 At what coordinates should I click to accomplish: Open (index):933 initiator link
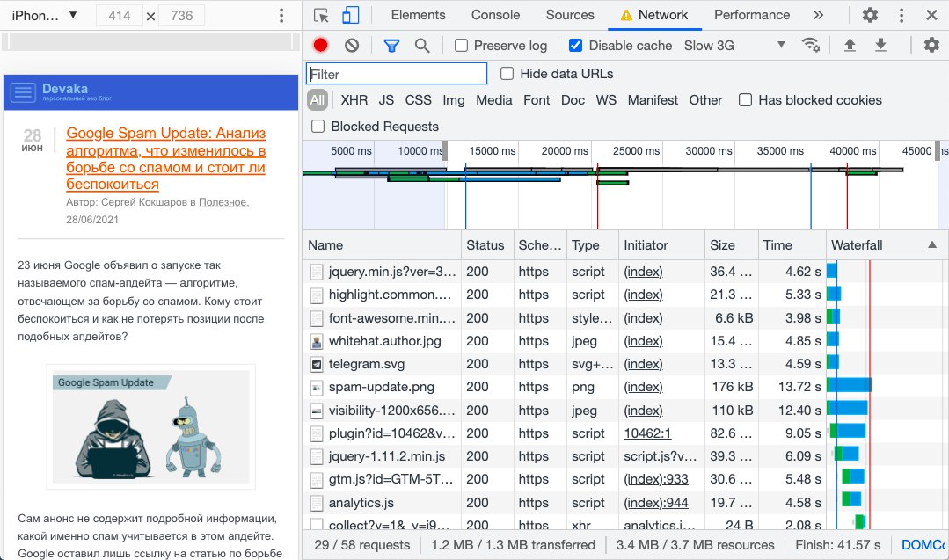[x=656, y=480]
